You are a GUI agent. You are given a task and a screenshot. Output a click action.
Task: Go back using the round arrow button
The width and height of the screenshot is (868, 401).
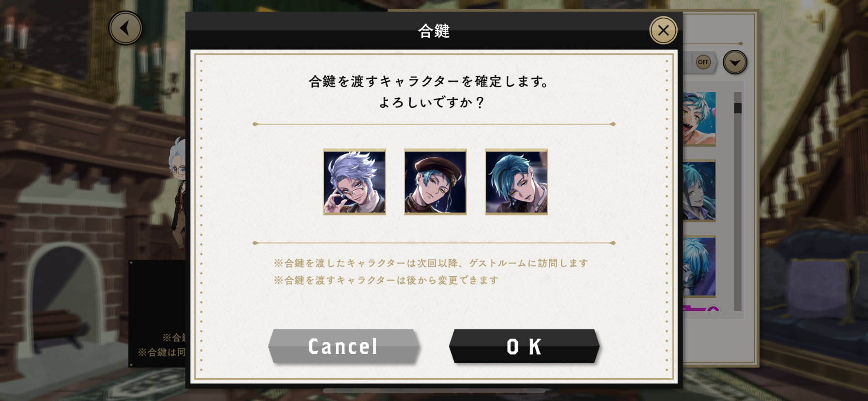tap(125, 28)
